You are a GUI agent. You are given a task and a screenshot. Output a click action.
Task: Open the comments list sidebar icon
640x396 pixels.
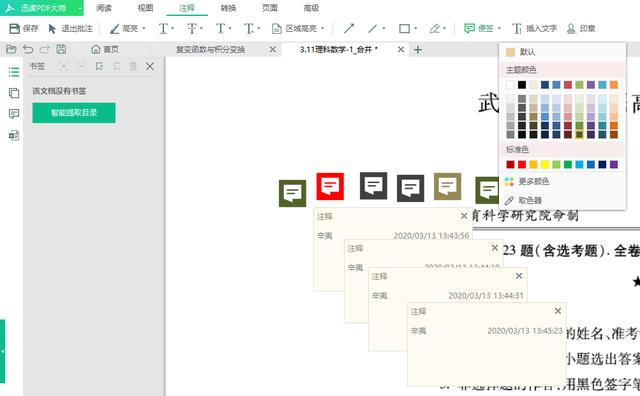pyautogui.click(x=14, y=113)
